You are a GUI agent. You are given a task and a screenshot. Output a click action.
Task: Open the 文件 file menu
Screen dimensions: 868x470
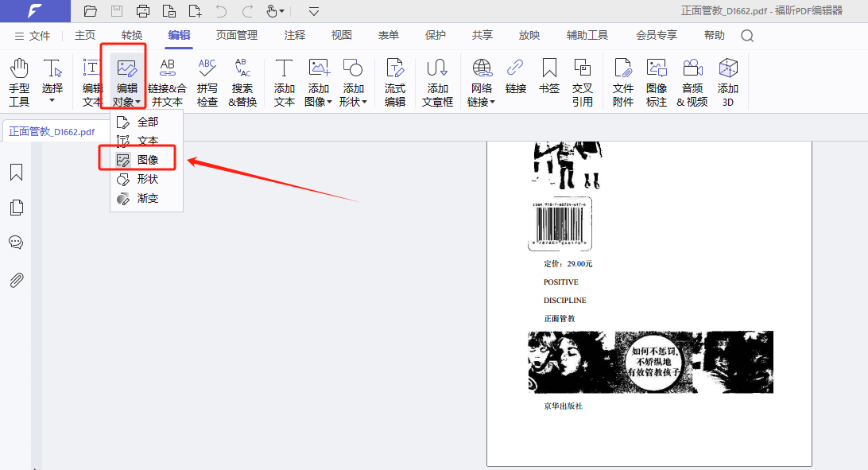pos(32,36)
